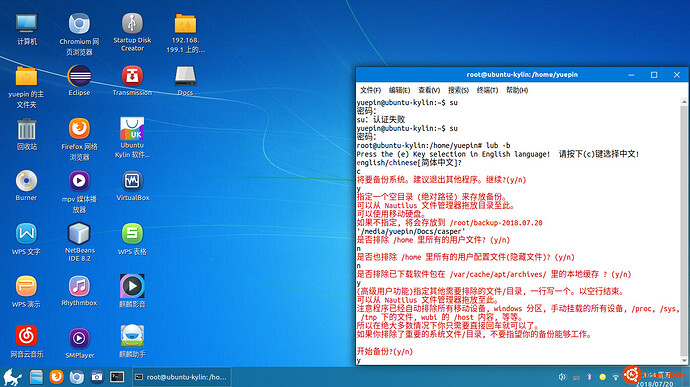Image resolution: width=690 pixels, height=387 pixels.
Task: Open 文件(F) menu in terminal
Action: (371, 90)
